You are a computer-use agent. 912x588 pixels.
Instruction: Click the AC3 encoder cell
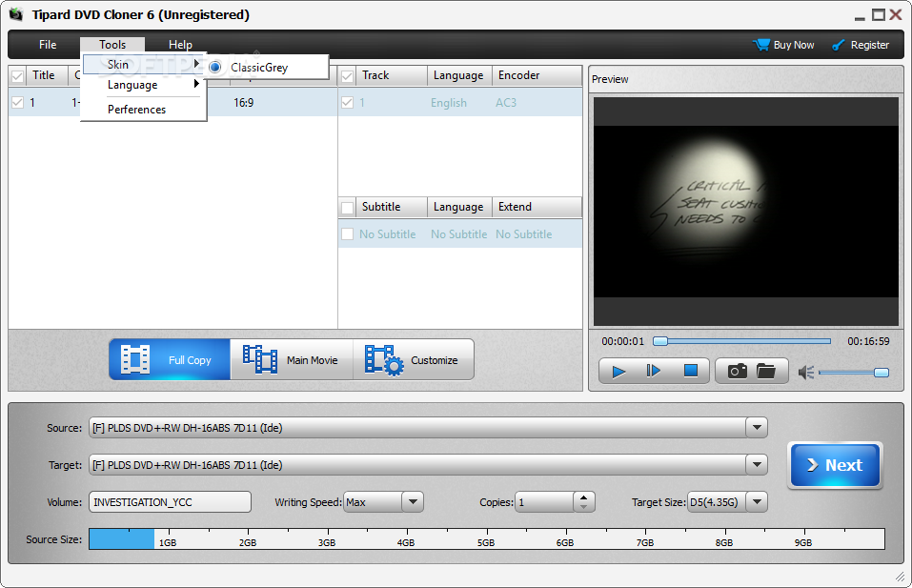tap(505, 103)
